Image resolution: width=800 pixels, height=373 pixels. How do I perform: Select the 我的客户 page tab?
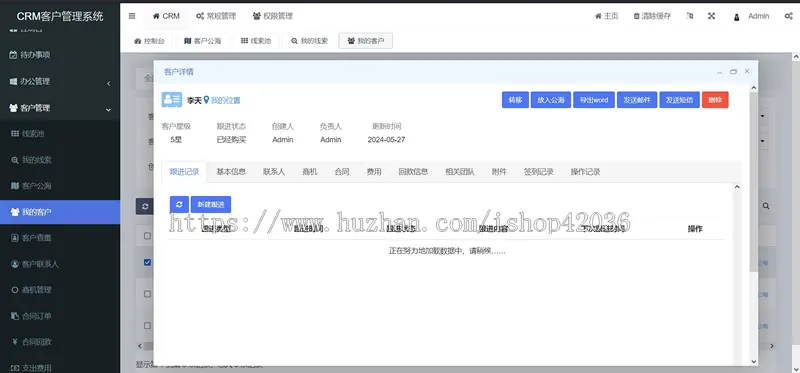click(x=366, y=41)
